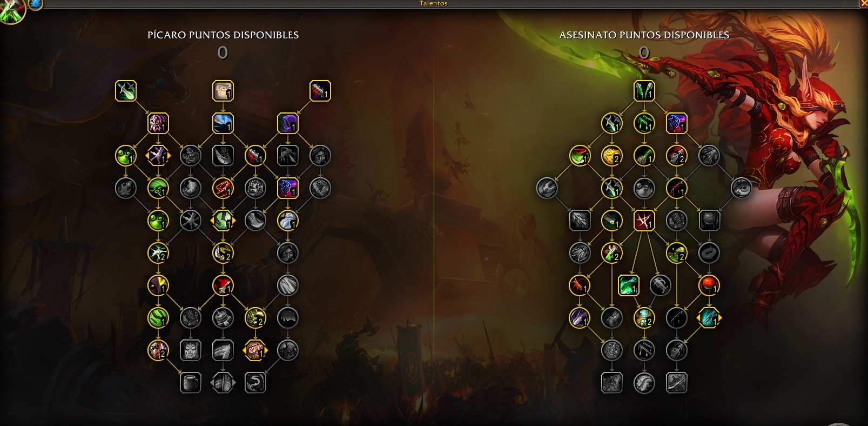Click the twin green daggers Asesinato root talent

point(644,91)
